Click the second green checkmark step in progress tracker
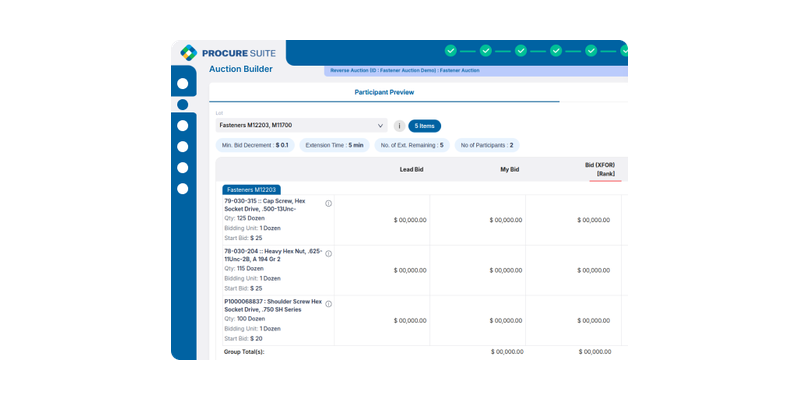The image size is (800, 400). pyautogui.click(x=486, y=51)
